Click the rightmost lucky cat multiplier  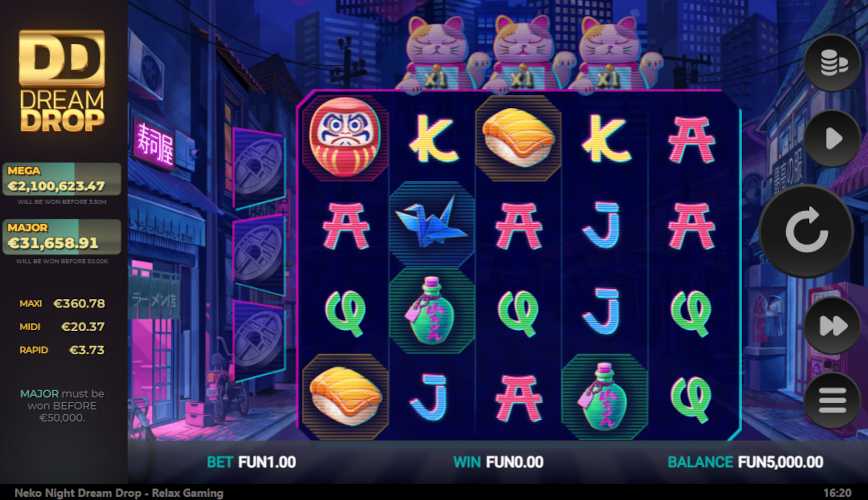click(610, 54)
